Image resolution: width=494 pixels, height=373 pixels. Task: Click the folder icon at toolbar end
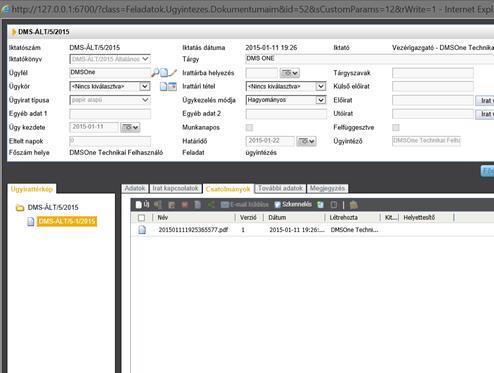tap(354, 205)
